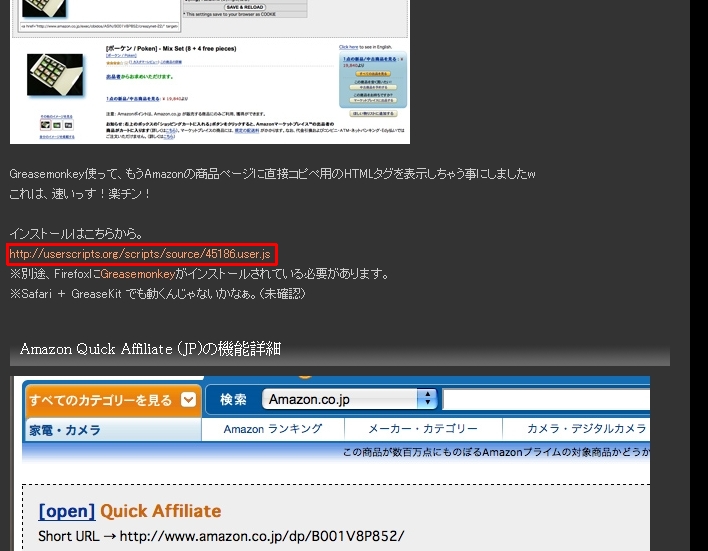Open the userscripts.org 45186.user.js install link
Image resolution: width=708 pixels, height=551 pixels.
[140, 254]
